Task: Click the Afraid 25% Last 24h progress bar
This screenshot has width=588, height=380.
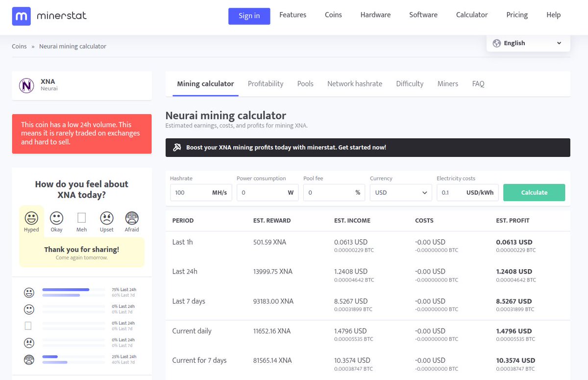Action: [73, 356]
